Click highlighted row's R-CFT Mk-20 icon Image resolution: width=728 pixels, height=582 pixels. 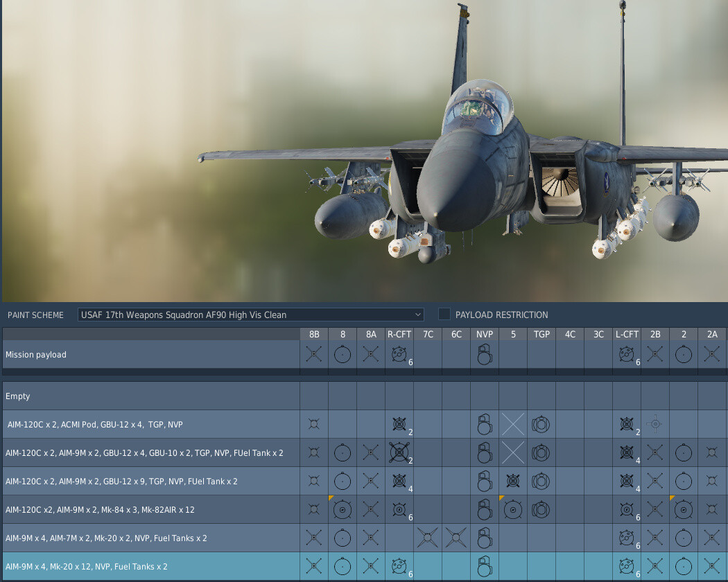(399, 566)
